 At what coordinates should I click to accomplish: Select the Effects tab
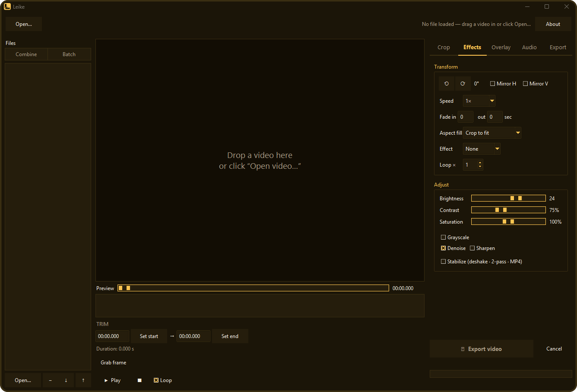[x=472, y=47]
